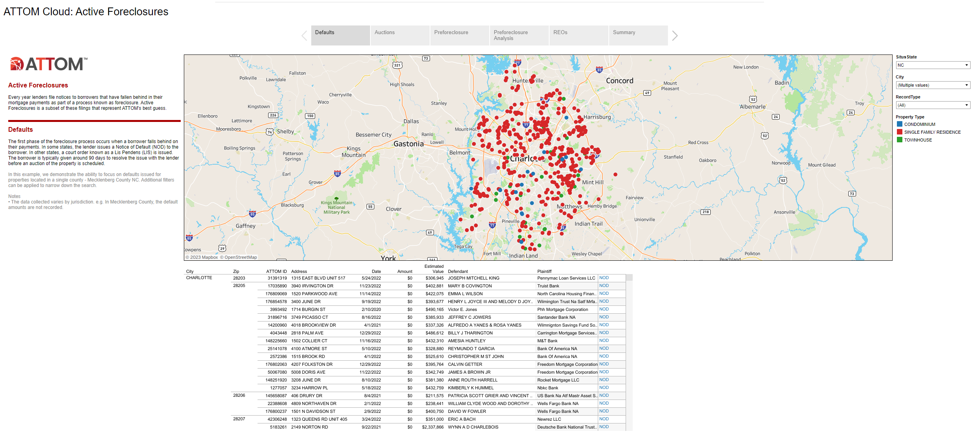
Task: Click the Plaintiff column header
Action: (544, 271)
